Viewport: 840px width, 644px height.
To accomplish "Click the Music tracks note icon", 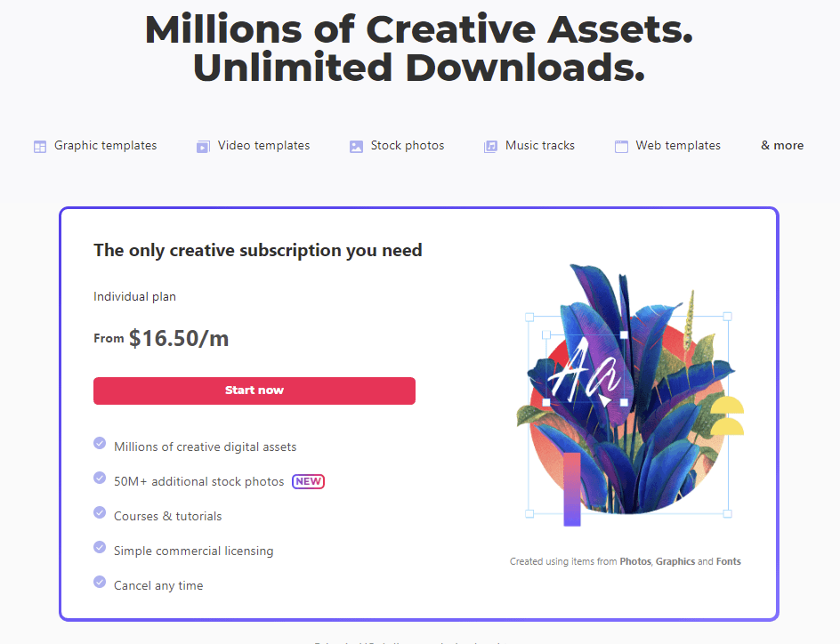I will [490, 147].
